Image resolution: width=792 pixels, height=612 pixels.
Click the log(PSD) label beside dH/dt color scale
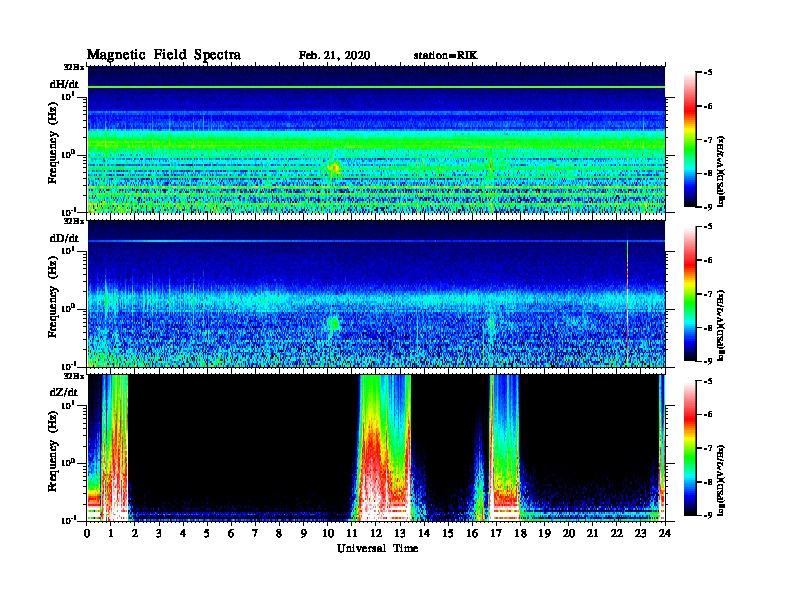point(721,171)
